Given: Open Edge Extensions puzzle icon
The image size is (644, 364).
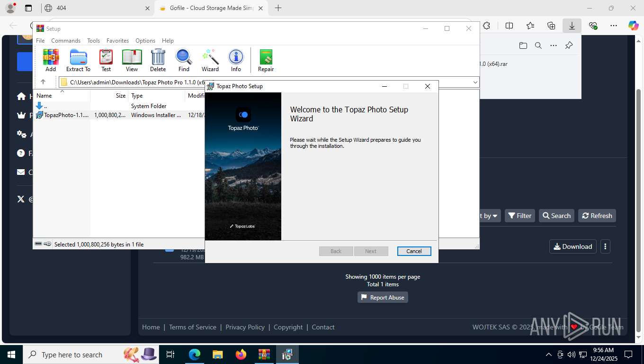Looking at the screenshot, I should point(486,26).
